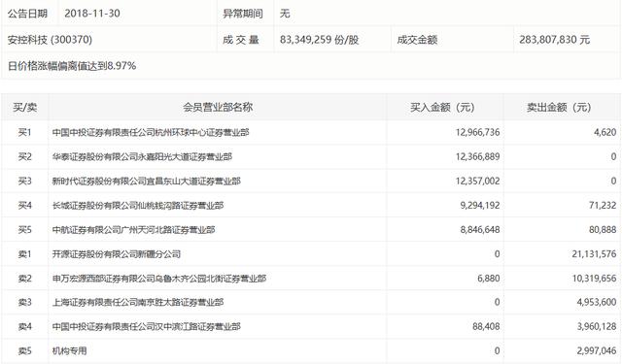The width and height of the screenshot is (622, 364).
Task: Click the 异常期间 label
Action: (243, 14)
